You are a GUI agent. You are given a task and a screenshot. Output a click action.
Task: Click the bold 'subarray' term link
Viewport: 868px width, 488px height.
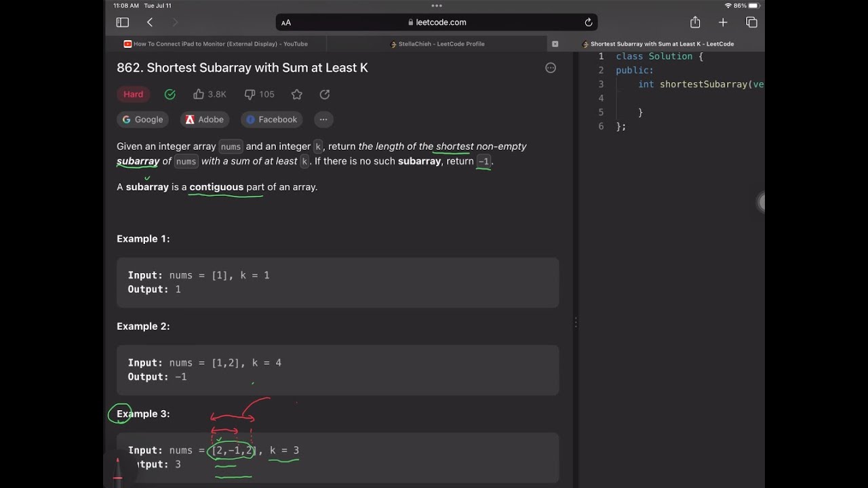click(138, 161)
